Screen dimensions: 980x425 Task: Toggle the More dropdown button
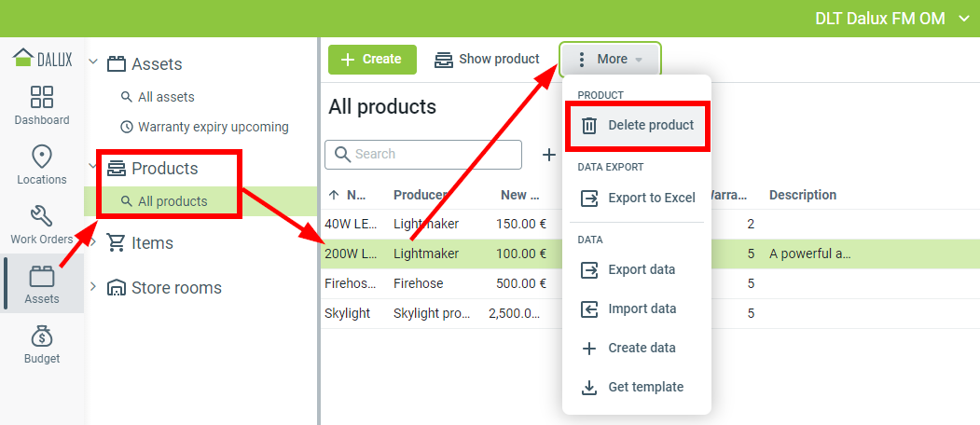[x=611, y=59]
